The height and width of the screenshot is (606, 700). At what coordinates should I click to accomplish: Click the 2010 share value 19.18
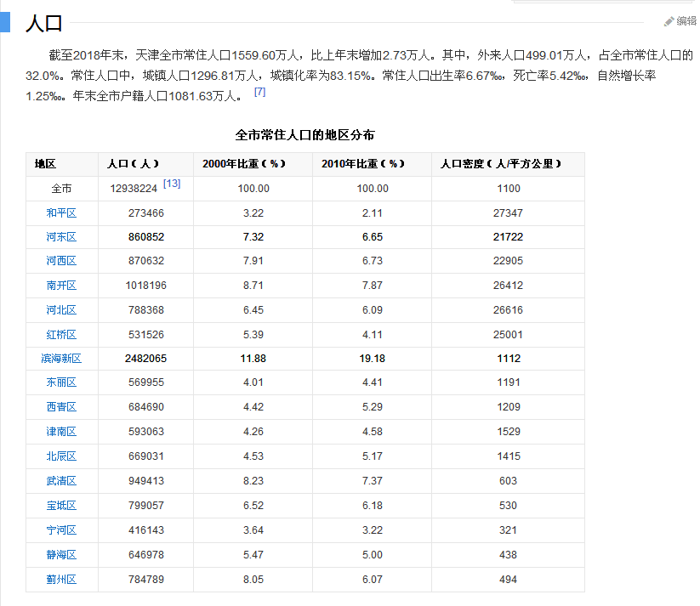(373, 359)
